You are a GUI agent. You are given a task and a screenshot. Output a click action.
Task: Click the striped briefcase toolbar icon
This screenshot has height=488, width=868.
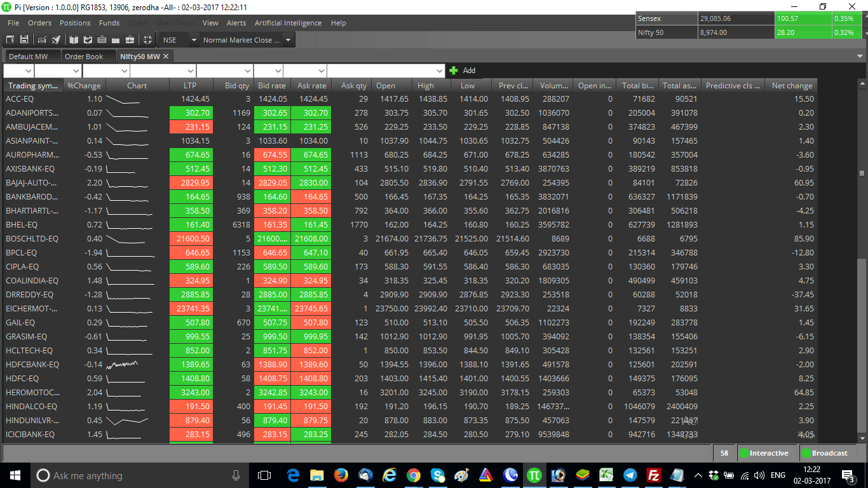[102, 40]
